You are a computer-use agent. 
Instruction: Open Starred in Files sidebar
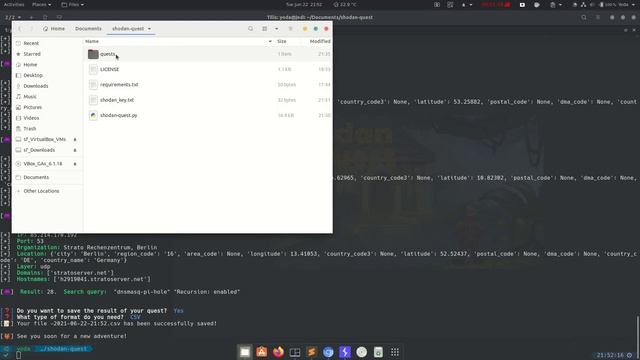tap(47, 54)
